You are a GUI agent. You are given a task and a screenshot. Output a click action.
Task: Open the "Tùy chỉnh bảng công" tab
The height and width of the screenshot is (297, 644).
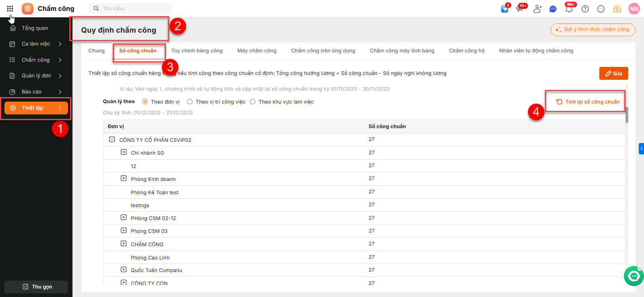pyautogui.click(x=197, y=51)
